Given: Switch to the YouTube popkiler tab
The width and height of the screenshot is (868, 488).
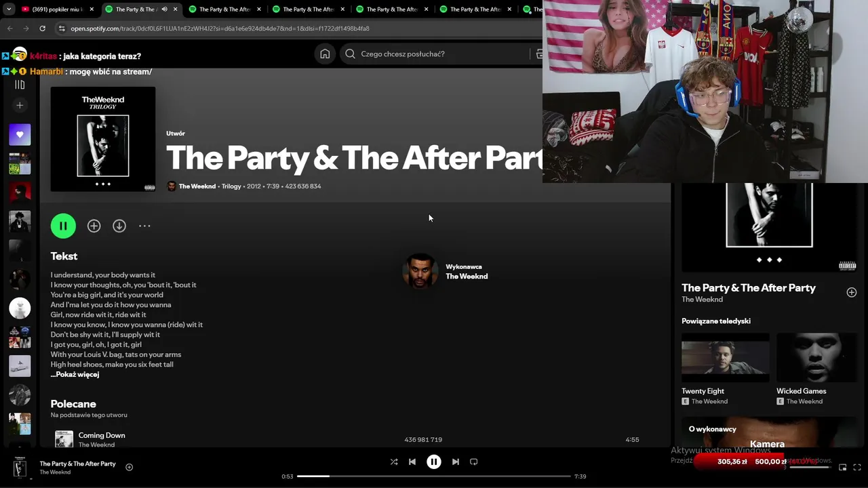Looking at the screenshot, I should pyautogui.click(x=57, y=9).
